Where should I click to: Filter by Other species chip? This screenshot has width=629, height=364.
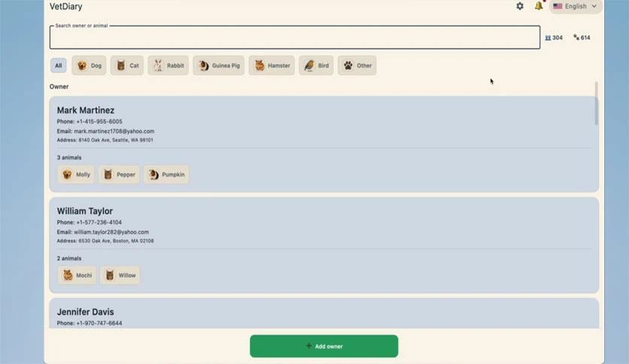pyautogui.click(x=357, y=65)
